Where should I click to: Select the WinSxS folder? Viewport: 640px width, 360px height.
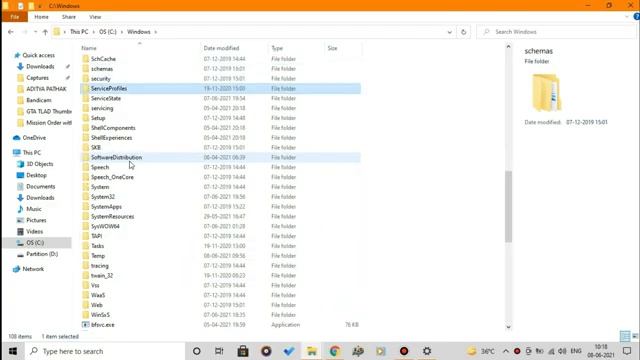[x=100, y=315]
